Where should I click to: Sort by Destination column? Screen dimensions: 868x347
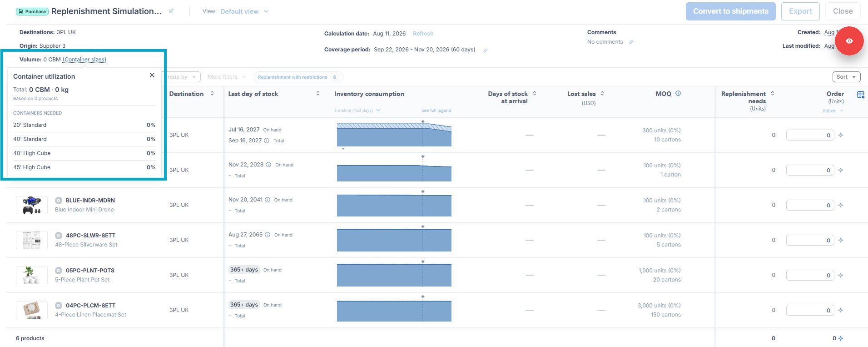[212, 93]
